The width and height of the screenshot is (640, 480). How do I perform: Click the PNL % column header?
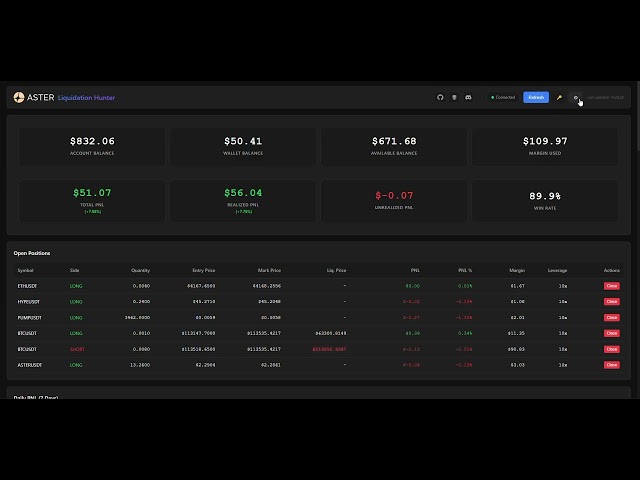[465, 270]
